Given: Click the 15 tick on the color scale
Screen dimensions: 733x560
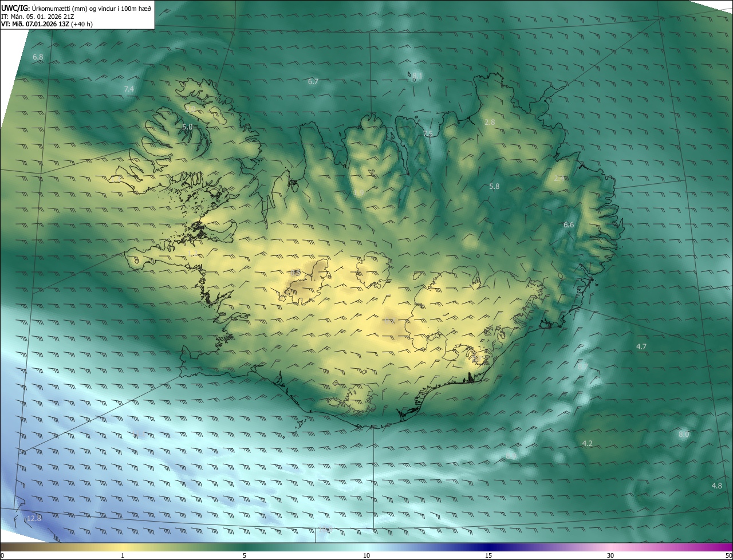Looking at the screenshot, I should tap(488, 555).
